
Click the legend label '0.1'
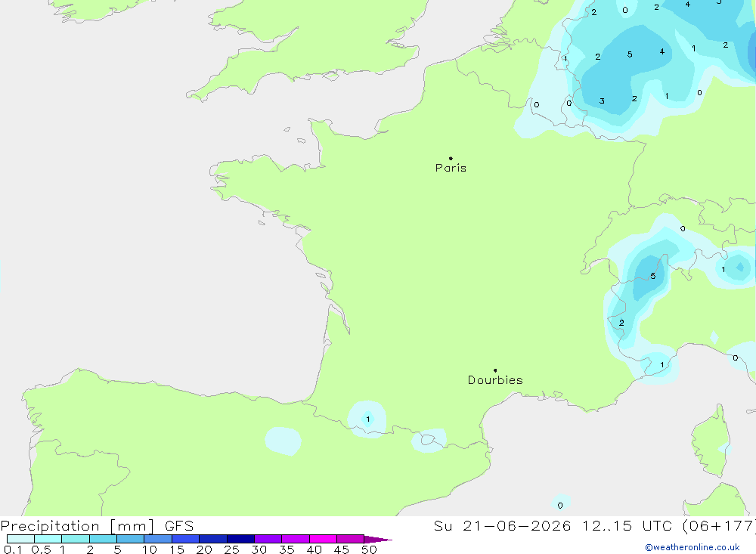13,549
